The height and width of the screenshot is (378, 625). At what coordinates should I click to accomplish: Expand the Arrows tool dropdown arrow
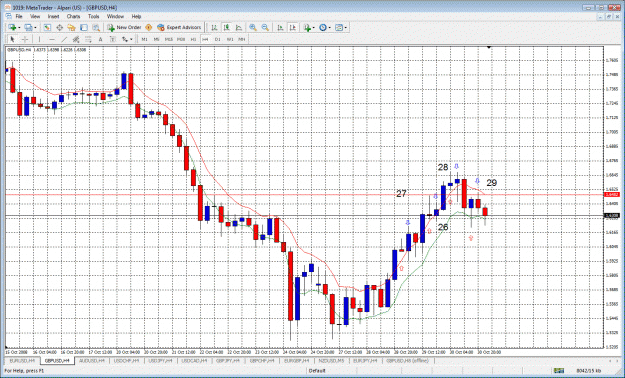click(x=131, y=39)
